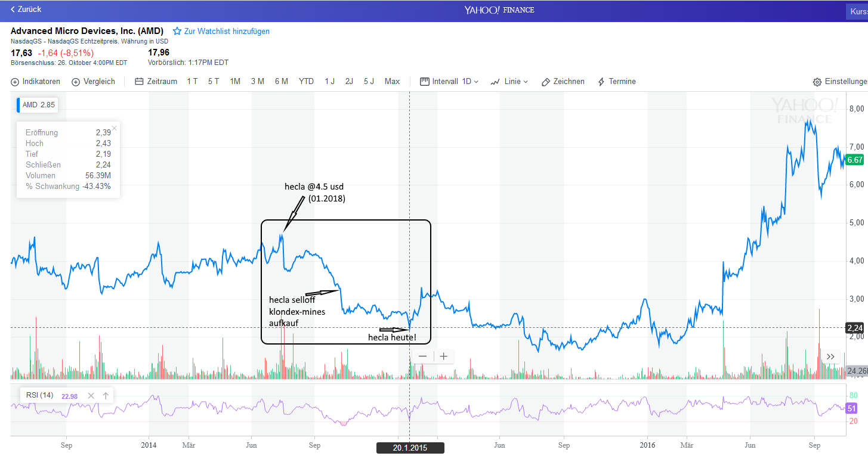
Task: Expand the chart panel with double-chevron
Action: [x=830, y=356]
